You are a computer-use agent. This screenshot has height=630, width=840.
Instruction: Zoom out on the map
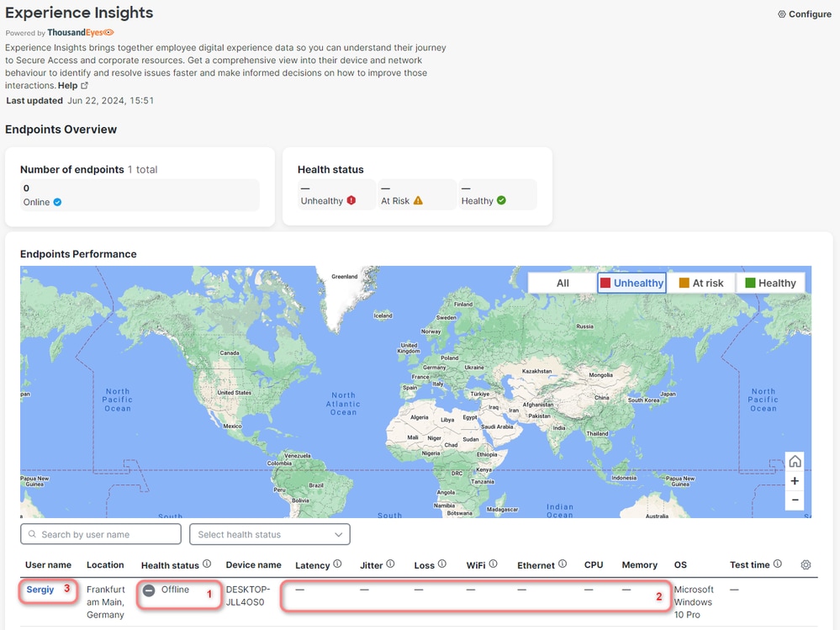point(795,500)
